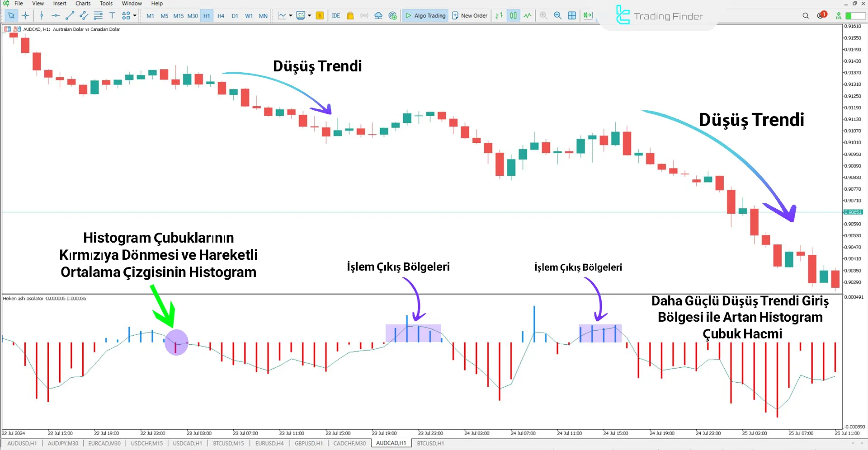The width and height of the screenshot is (868, 450).
Task: Open the Charts menu
Action: pyautogui.click(x=83, y=4)
